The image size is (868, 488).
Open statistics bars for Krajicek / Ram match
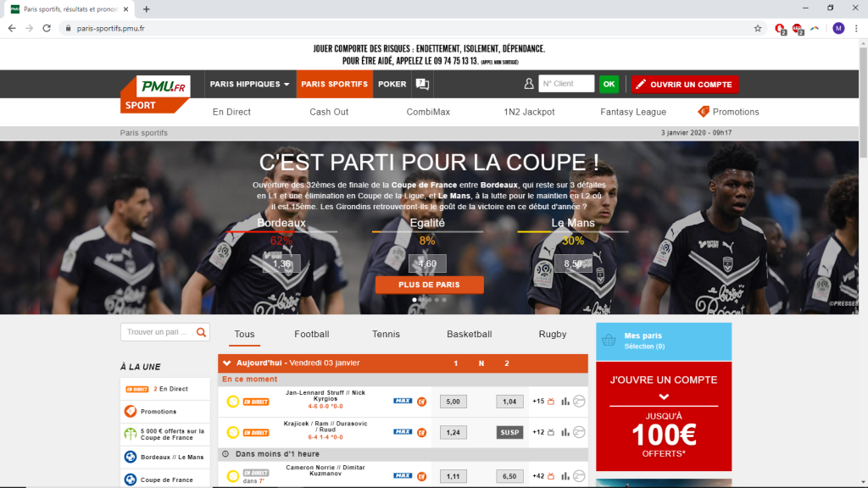click(x=565, y=432)
